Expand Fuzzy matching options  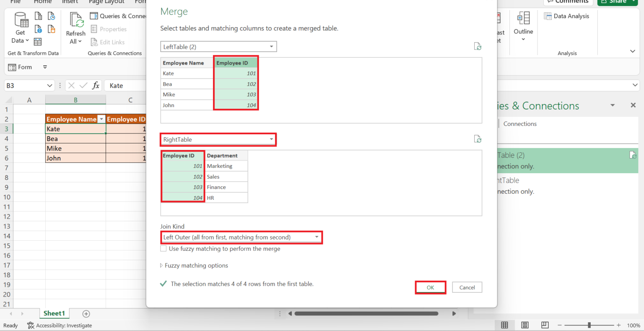(x=161, y=266)
